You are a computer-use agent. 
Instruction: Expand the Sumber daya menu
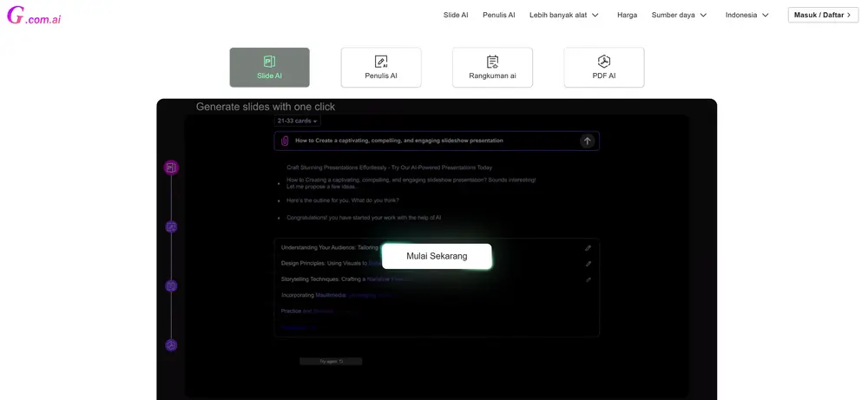point(680,15)
